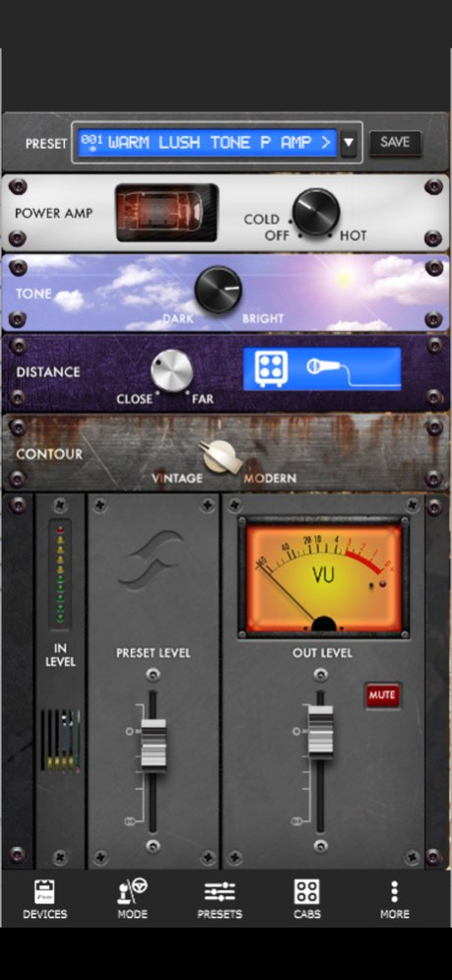
Task: Click the In Level LED meter
Action: click(x=60, y=574)
